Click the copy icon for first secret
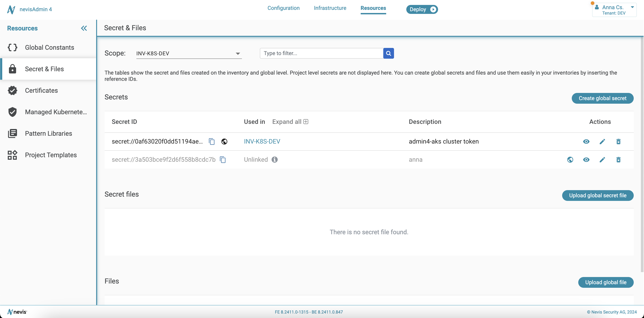644x318 pixels. (x=212, y=142)
